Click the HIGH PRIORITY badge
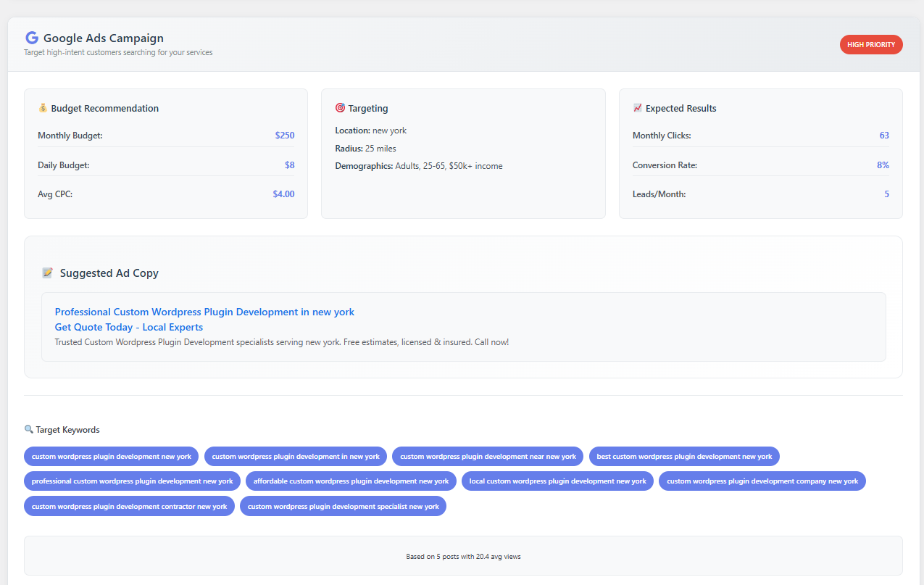Image resolution: width=924 pixels, height=585 pixels. pyautogui.click(x=871, y=45)
